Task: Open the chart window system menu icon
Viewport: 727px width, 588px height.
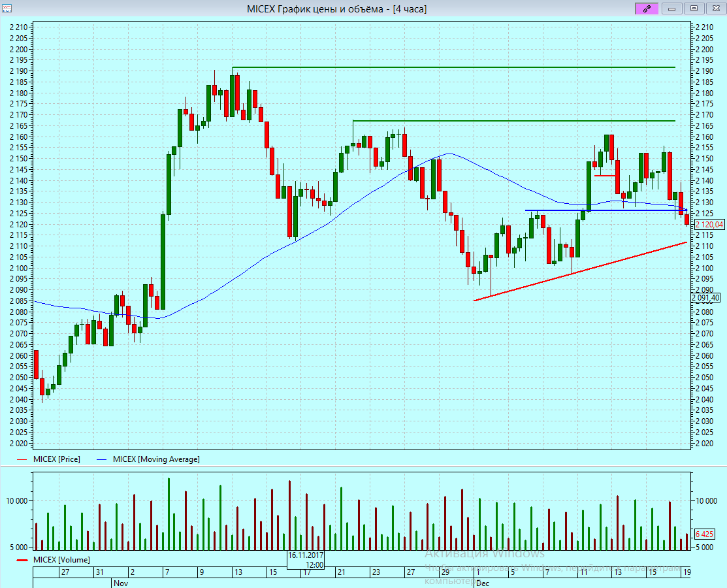Action: coord(7,8)
